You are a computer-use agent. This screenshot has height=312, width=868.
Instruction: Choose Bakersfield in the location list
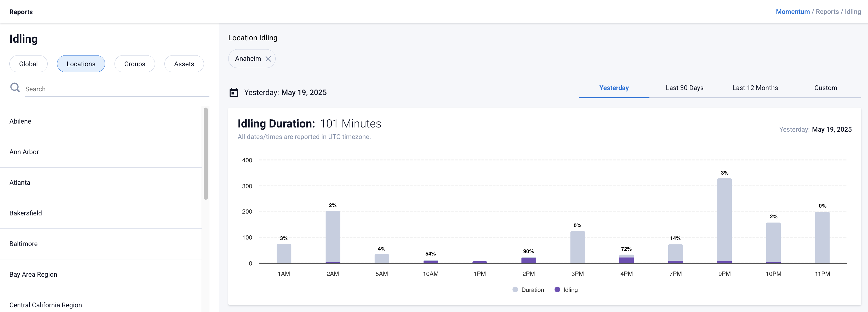tap(26, 213)
